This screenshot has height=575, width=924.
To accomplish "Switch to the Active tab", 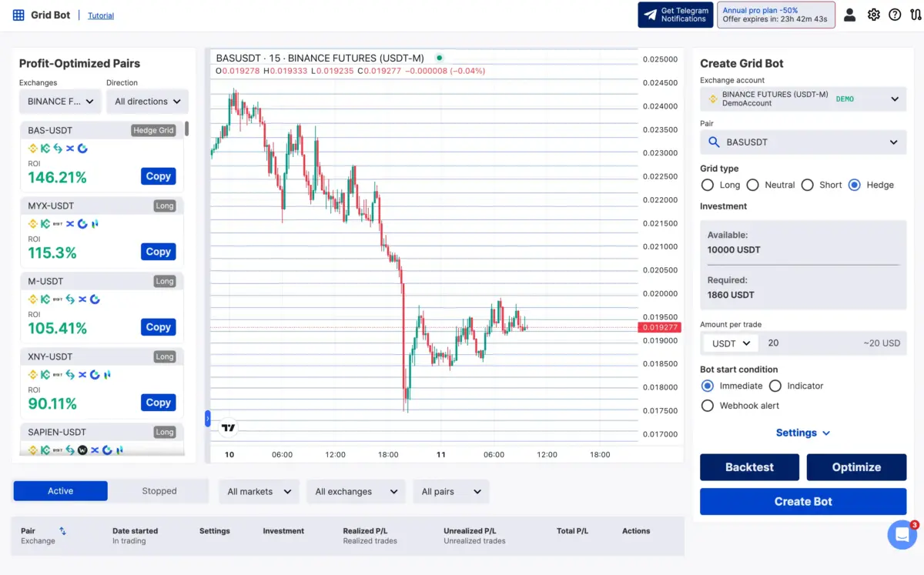I will coord(61,491).
